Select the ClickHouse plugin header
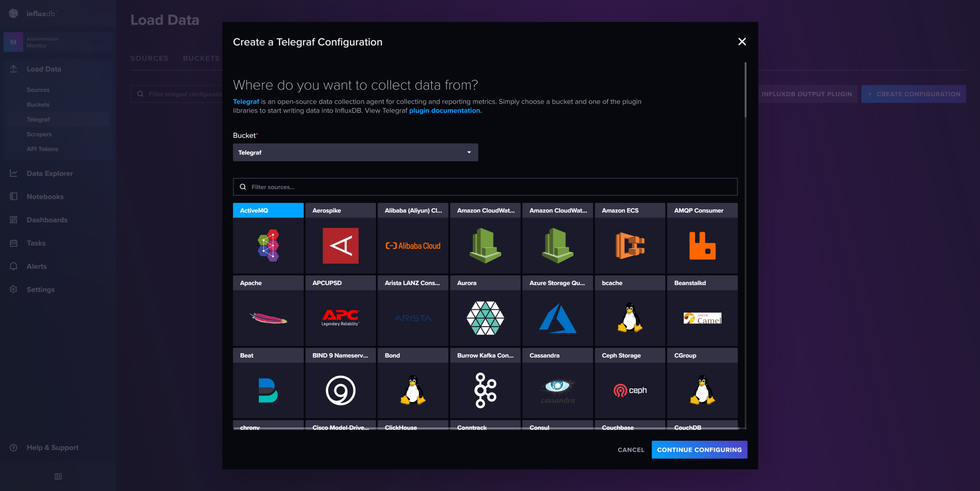Viewport: 980px width, 491px height. 413,426
